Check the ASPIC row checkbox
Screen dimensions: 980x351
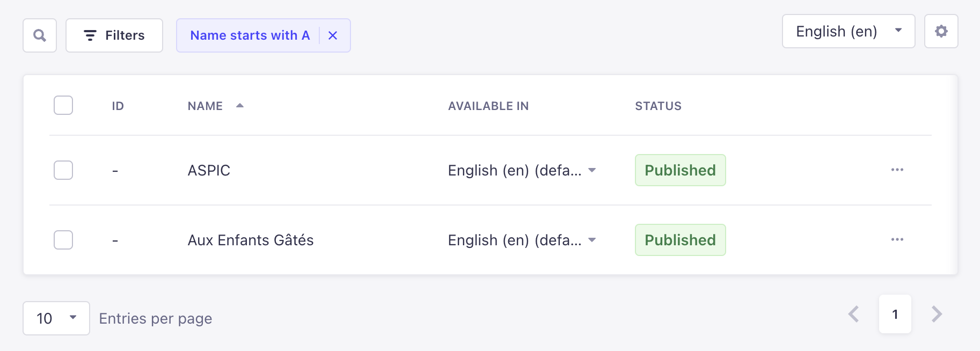[x=63, y=170]
